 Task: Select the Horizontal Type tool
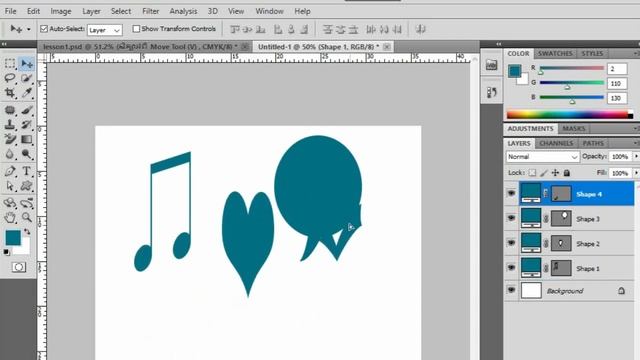[x=27, y=171]
